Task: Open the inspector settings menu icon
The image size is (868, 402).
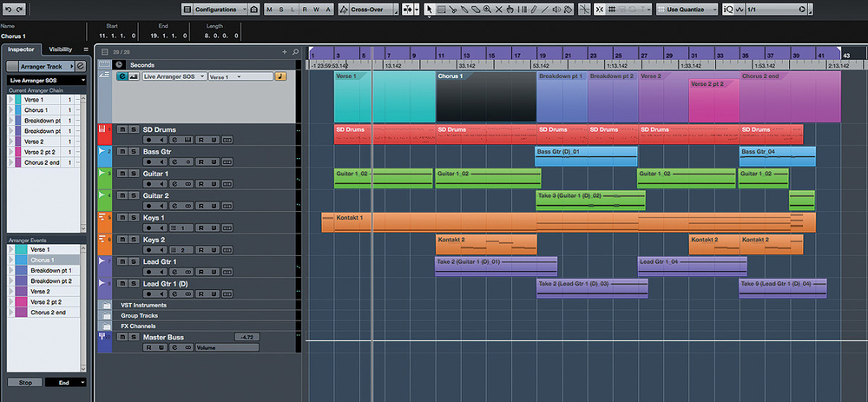Action: point(86,49)
